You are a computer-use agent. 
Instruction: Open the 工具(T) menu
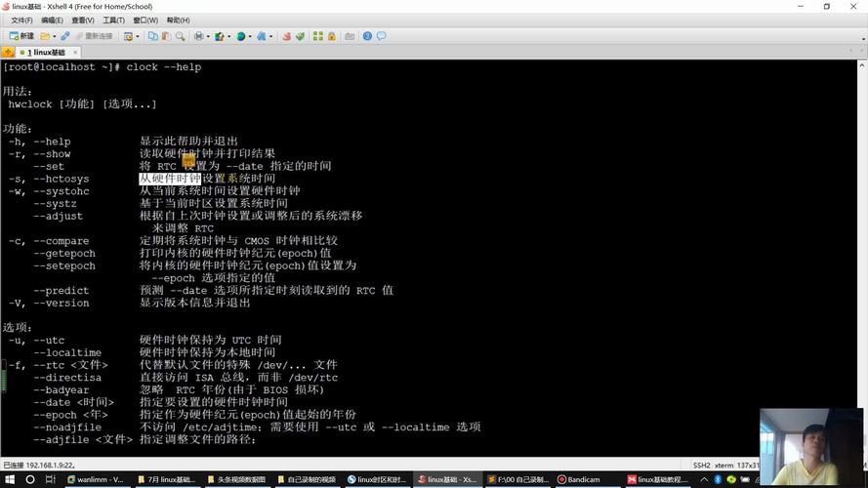(x=113, y=20)
